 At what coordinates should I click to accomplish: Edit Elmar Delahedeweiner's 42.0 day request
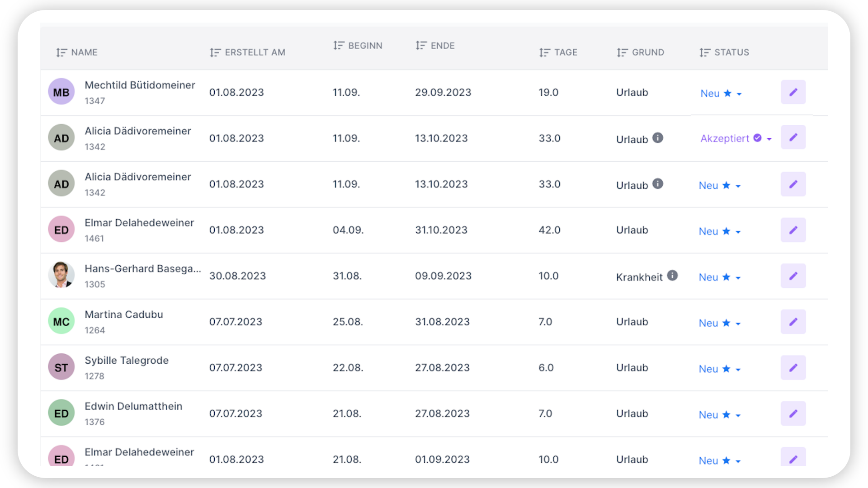(793, 230)
